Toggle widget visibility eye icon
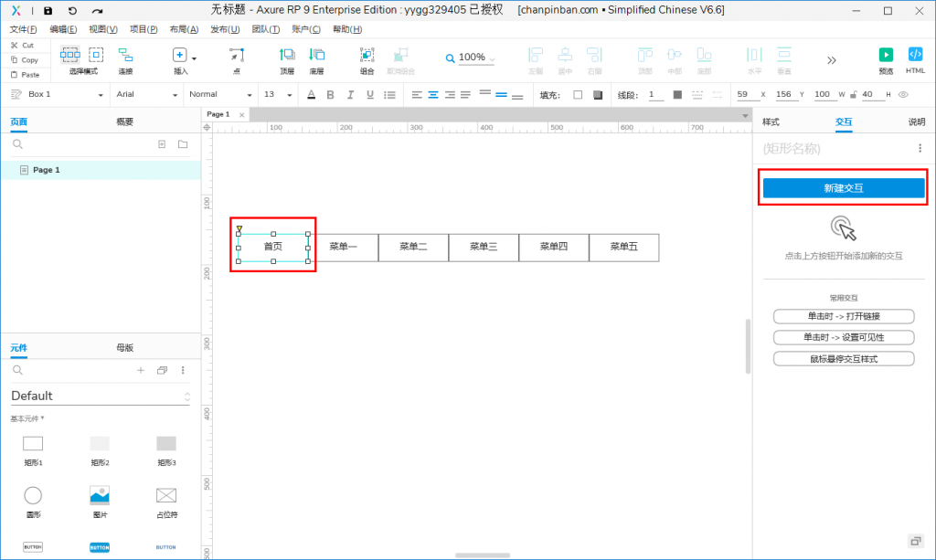 [x=903, y=94]
